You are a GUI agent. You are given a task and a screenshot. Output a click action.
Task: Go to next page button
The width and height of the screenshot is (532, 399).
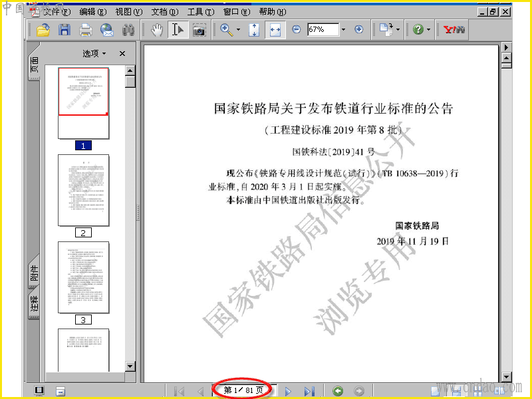click(288, 391)
